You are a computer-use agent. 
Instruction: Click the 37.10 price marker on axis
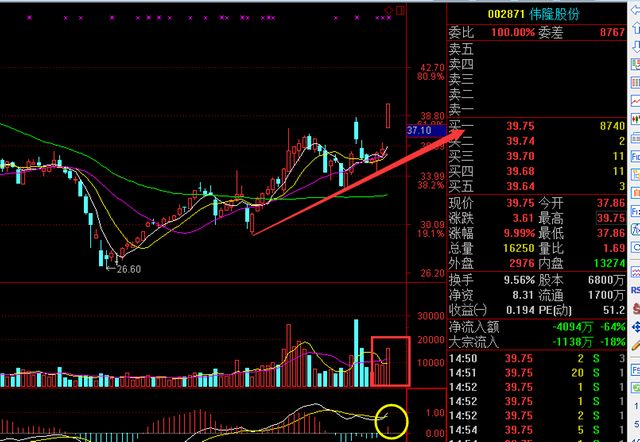[420, 131]
